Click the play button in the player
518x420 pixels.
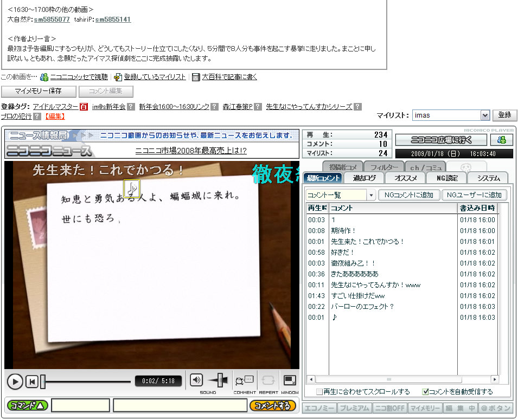pos(15,382)
